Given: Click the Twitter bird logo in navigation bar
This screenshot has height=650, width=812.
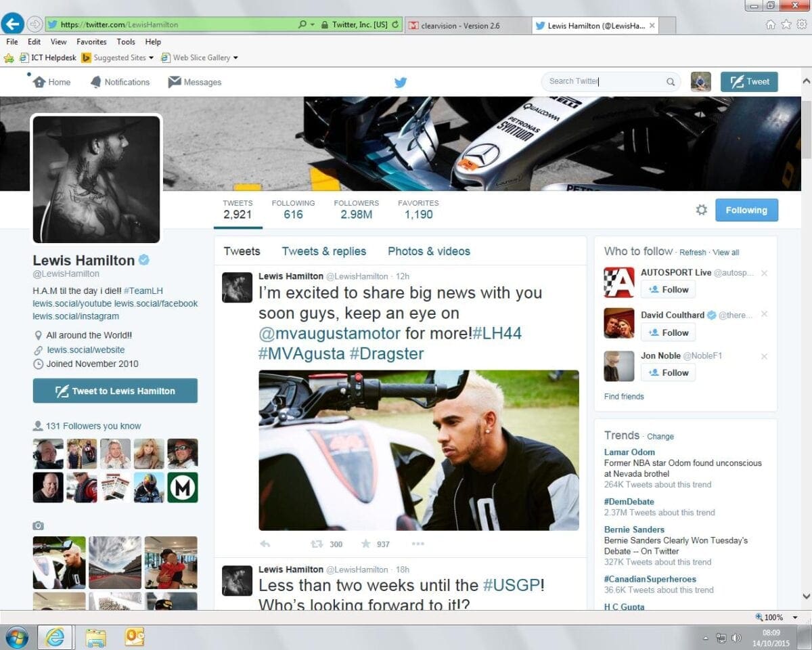Looking at the screenshot, I should tap(401, 82).
